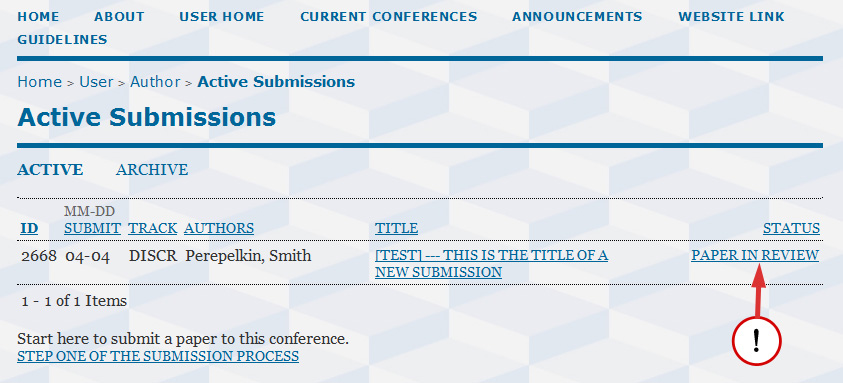This screenshot has width=843, height=383.
Task: Sort by the AUTHORS column header
Action: click(x=219, y=228)
